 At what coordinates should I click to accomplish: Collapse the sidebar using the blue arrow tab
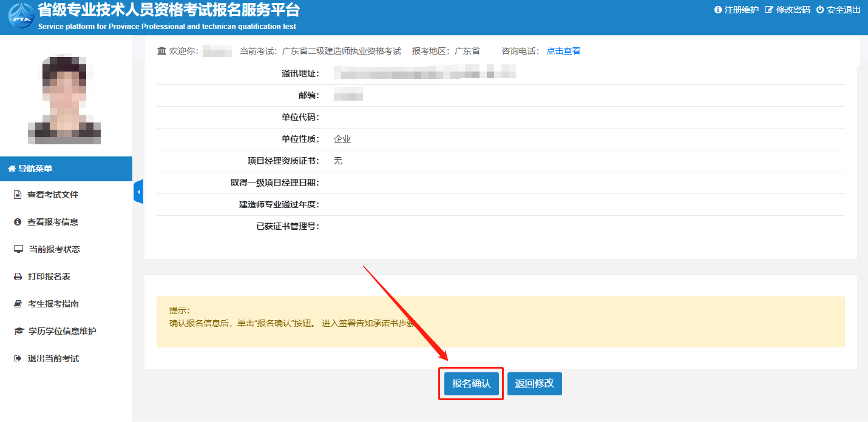tap(138, 192)
